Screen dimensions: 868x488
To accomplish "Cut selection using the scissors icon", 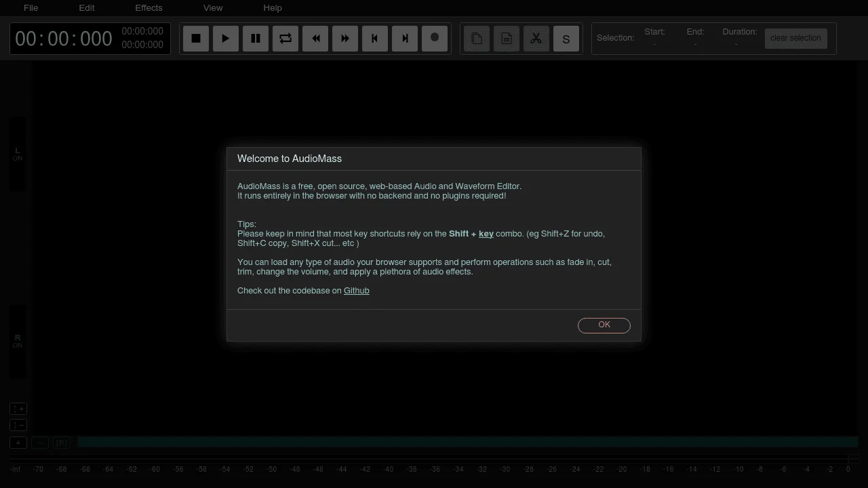I will [x=536, y=39].
